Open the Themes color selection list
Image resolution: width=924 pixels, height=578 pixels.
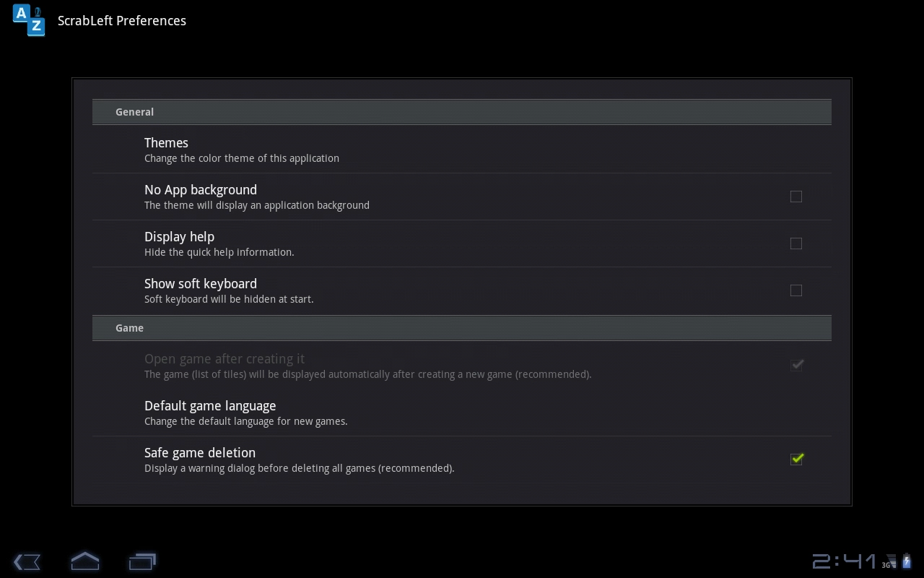pyautogui.click(x=462, y=150)
